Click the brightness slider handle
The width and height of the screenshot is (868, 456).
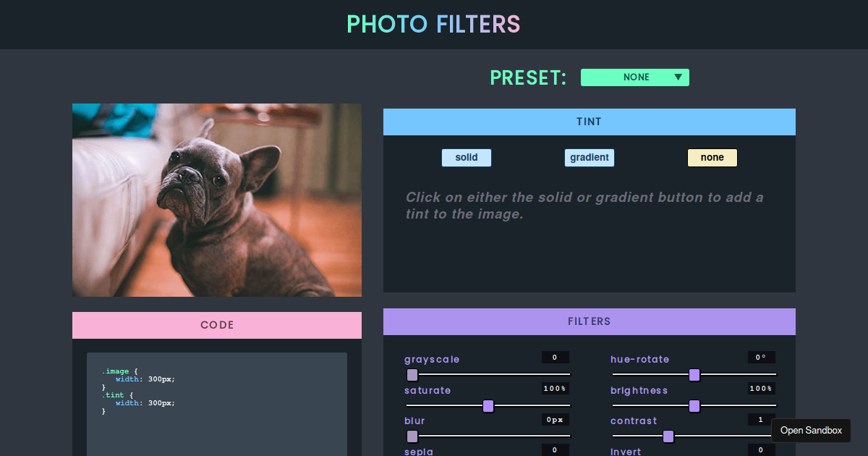pos(694,406)
